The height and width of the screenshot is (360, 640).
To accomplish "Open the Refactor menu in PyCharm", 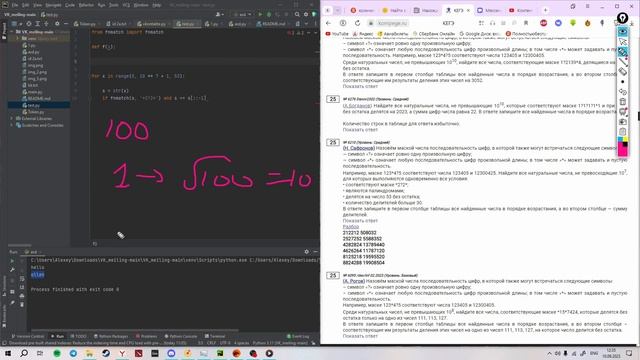I will pyautogui.click(x=86, y=5).
